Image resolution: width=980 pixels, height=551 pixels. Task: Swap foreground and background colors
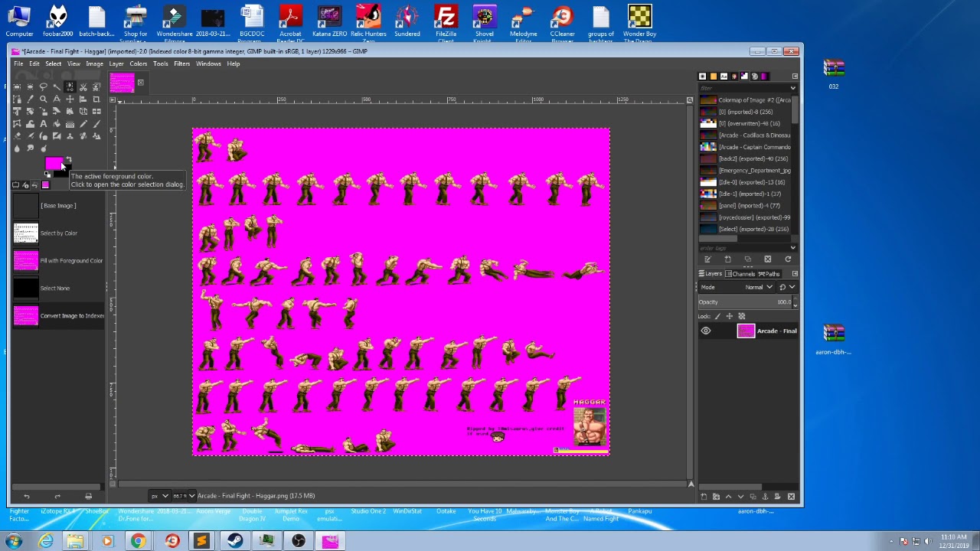pyautogui.click(x=68, y=159)
